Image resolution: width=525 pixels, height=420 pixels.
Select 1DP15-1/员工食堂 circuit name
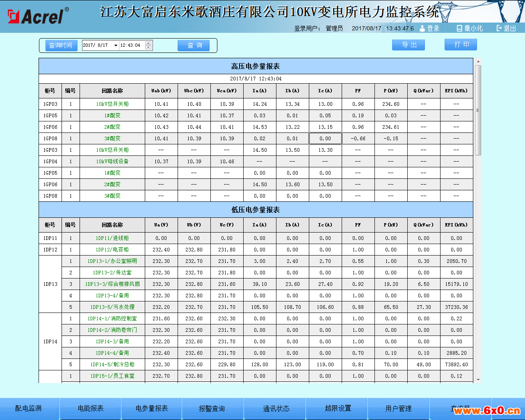point(112,376)
